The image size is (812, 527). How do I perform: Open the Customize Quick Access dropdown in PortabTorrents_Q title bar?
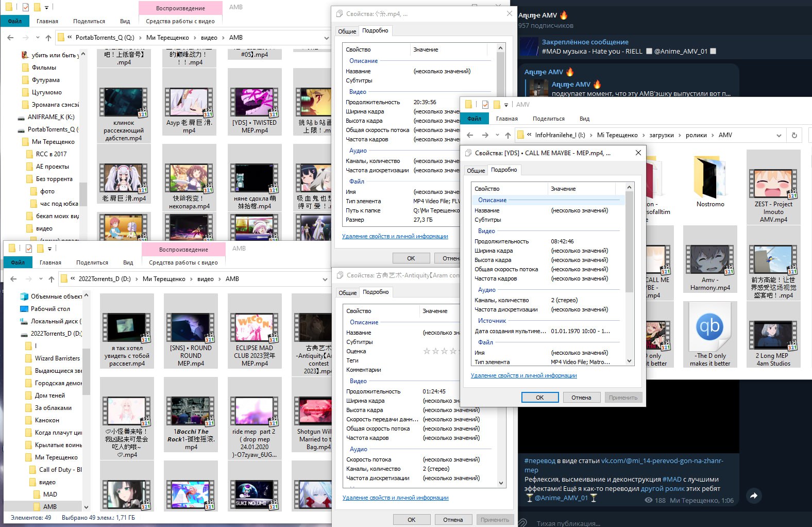coord(46,8)
